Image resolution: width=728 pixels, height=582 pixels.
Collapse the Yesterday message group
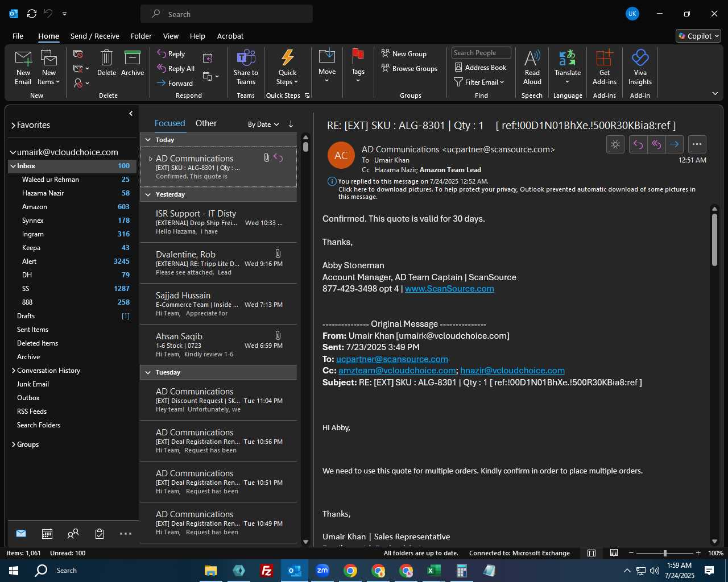(x=148, y=194)
